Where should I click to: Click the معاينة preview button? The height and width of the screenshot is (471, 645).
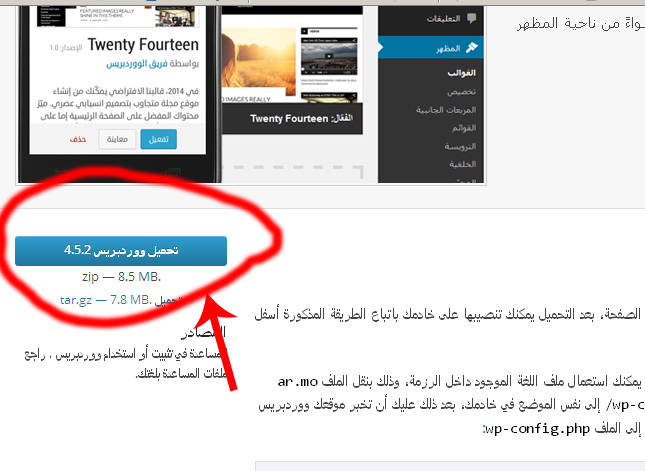(117, 139)
